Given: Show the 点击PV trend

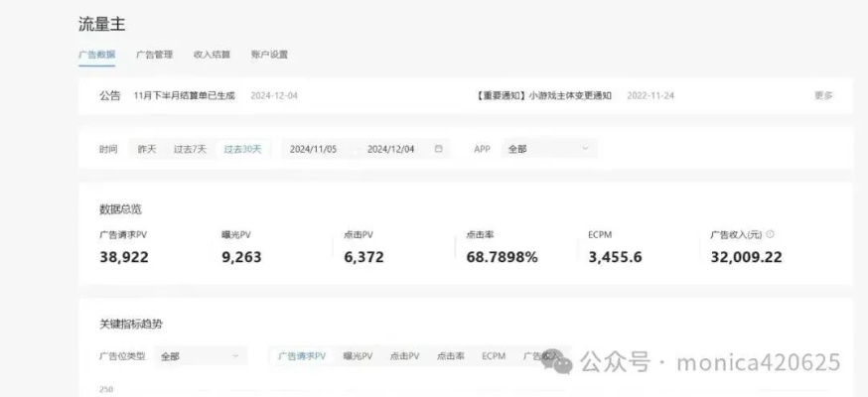Looking at the screenshot, I should (x=404, y=356).
